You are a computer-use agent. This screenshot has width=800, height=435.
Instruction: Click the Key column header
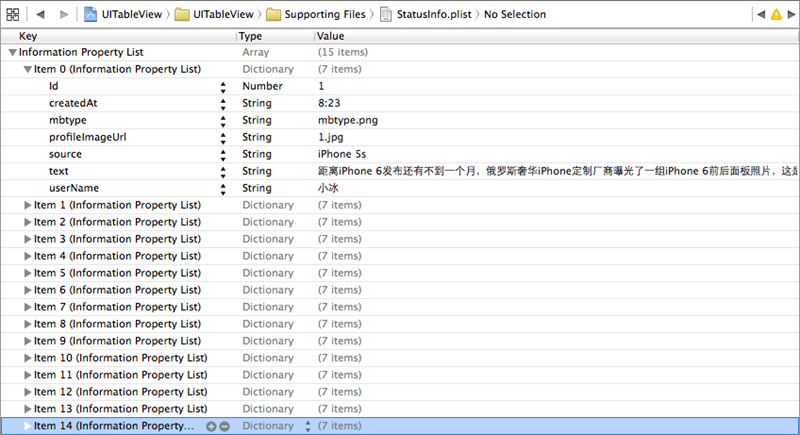[x=28, y=36]
